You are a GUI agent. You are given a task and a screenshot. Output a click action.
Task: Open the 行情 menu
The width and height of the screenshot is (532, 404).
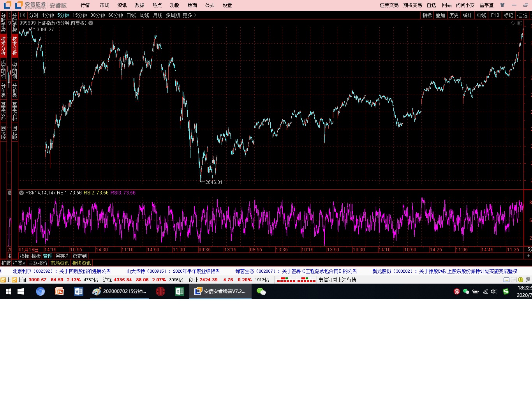coord(85,5)
